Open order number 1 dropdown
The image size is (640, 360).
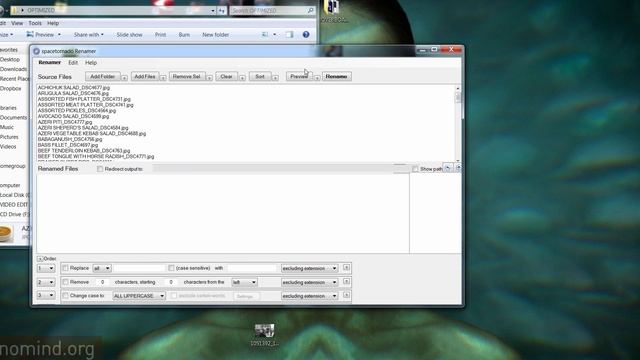[x=46, y=268]
